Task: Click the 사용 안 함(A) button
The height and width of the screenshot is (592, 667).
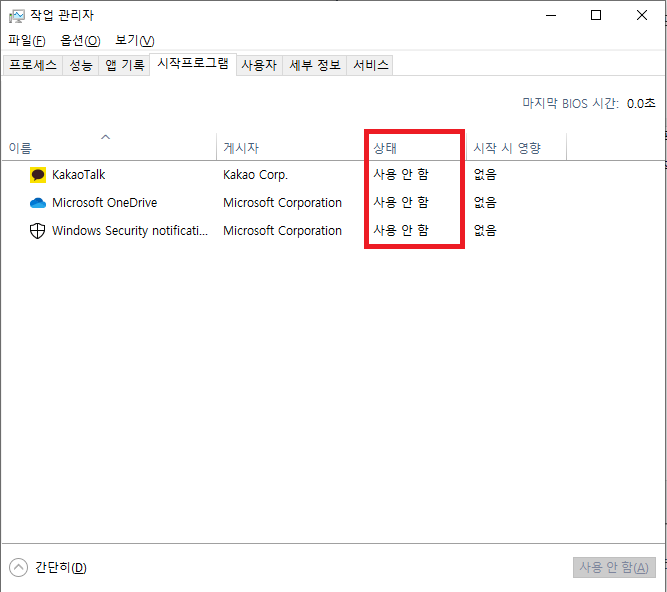Action: pyautogui.click(x=614, y=567)
